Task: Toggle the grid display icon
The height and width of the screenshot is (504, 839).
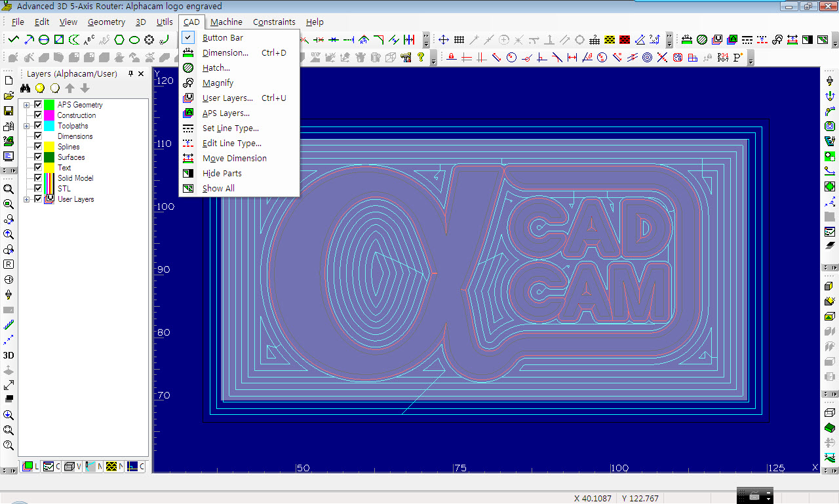Action: (459, 39)
